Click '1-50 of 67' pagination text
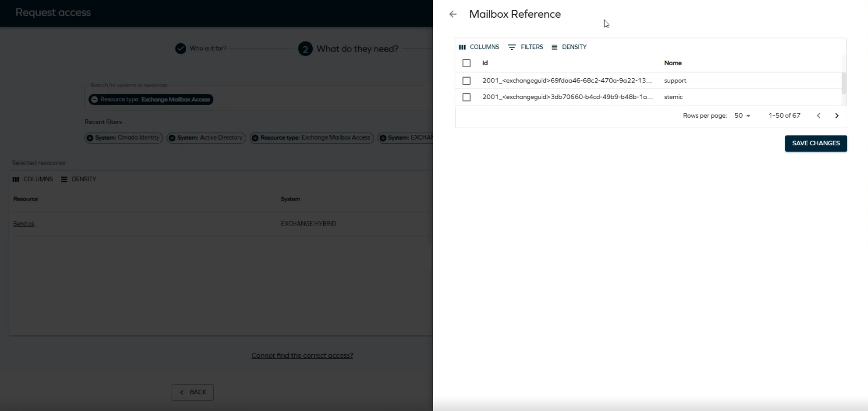 pyautogui.click(x=784, y=116)
